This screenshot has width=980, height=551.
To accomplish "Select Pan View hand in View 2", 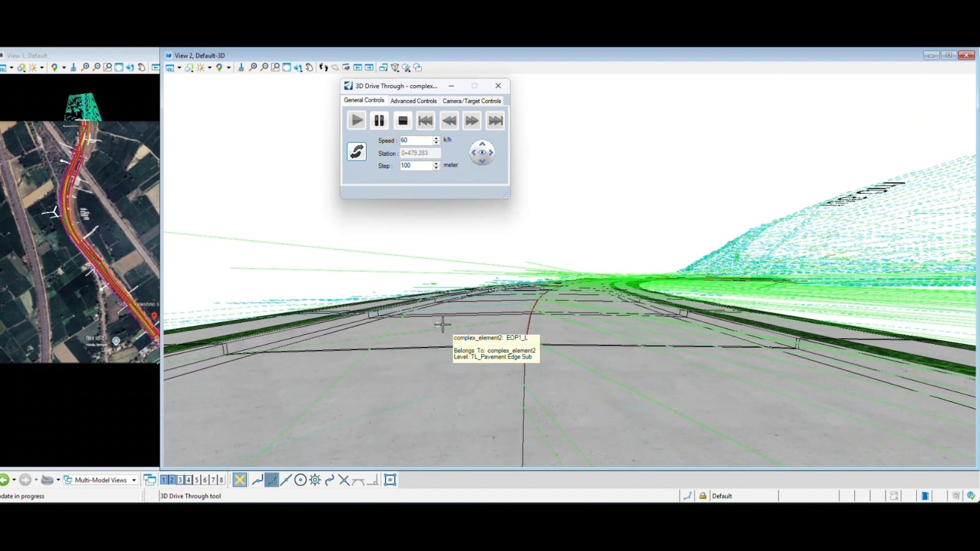I will (310, 67).
